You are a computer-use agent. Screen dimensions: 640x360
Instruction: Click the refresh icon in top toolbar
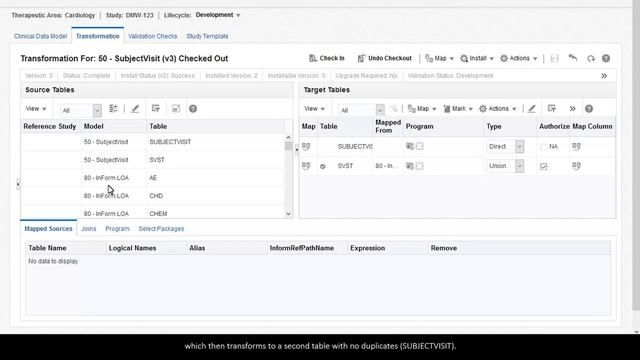pyautogui.click(x=591, y=58)
